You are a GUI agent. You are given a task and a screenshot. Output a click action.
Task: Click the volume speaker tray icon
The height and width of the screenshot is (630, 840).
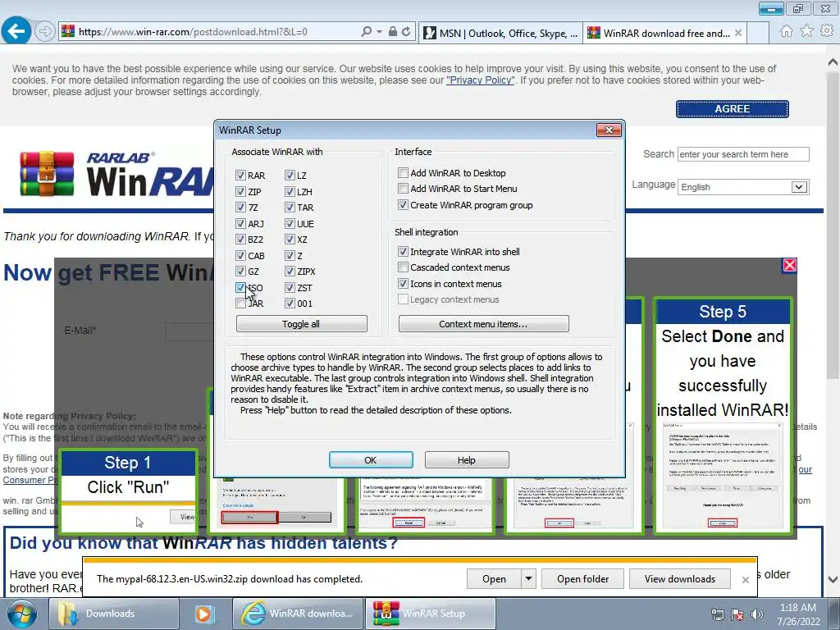coord(757,614)
